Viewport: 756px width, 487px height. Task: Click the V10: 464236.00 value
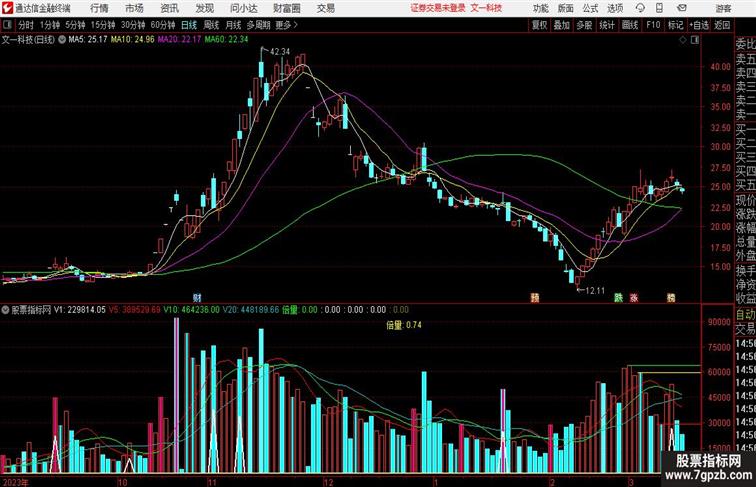[x=191, y=310]
